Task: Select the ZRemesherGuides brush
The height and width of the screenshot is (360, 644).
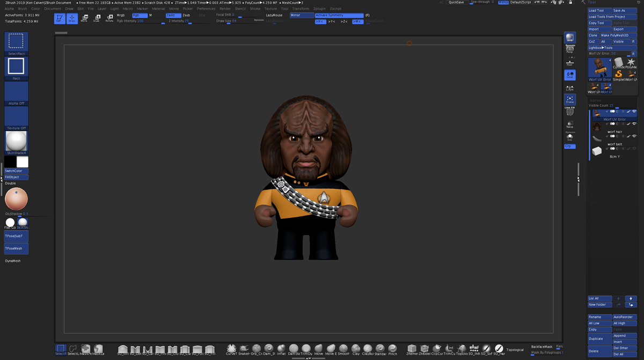Action: coord(412,350)
